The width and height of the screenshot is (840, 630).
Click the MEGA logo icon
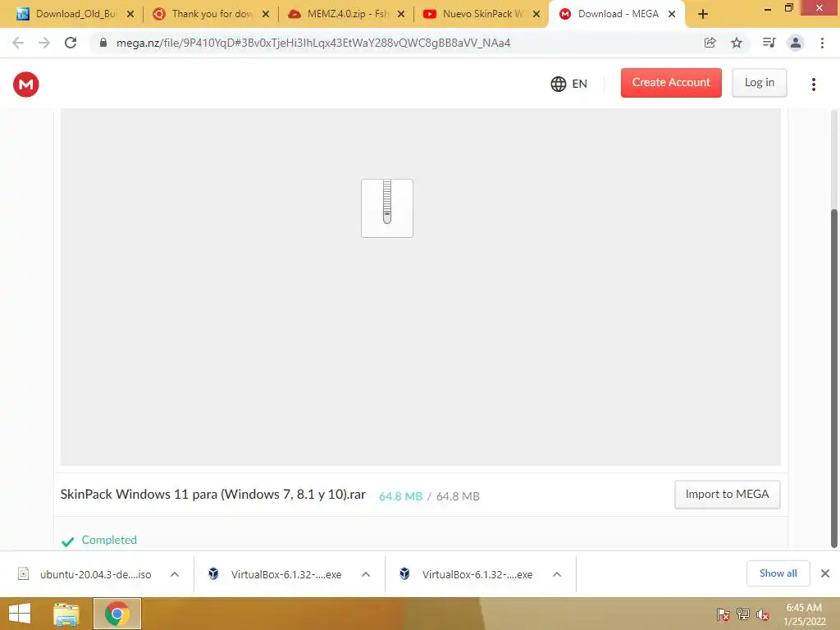[25, 84]
